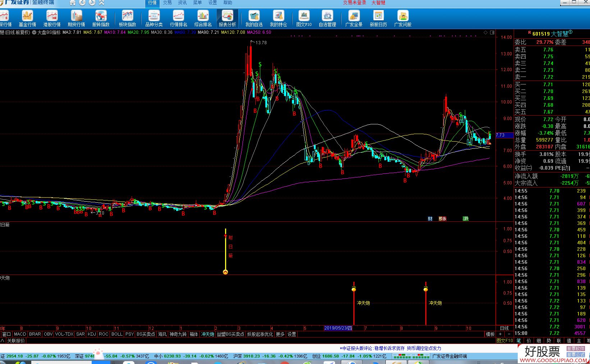590x364 pixels.
Task: Open the 菜单 menu
Action: [197, 3]
